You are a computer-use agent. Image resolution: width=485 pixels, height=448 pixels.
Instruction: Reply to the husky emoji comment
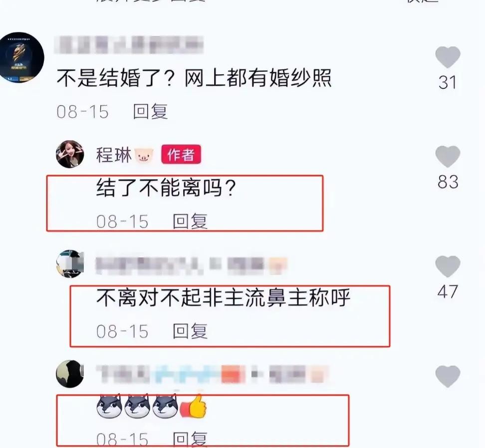(190, 440)
